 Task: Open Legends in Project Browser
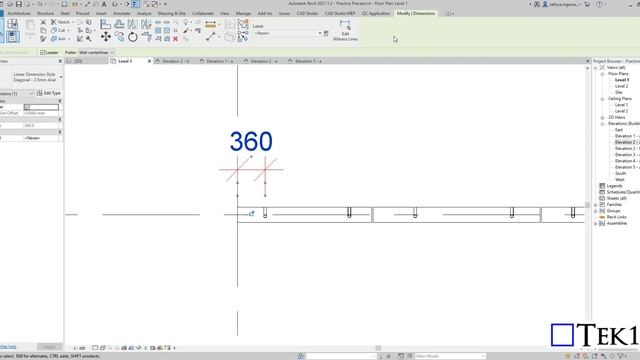tap(614, 186)
